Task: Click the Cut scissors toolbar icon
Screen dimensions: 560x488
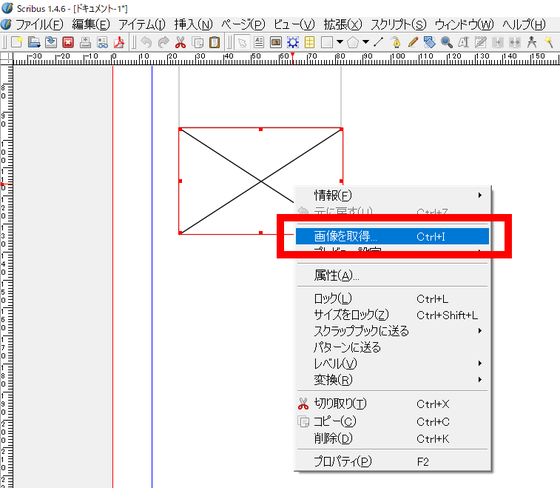Action: (x=180, y=43)
